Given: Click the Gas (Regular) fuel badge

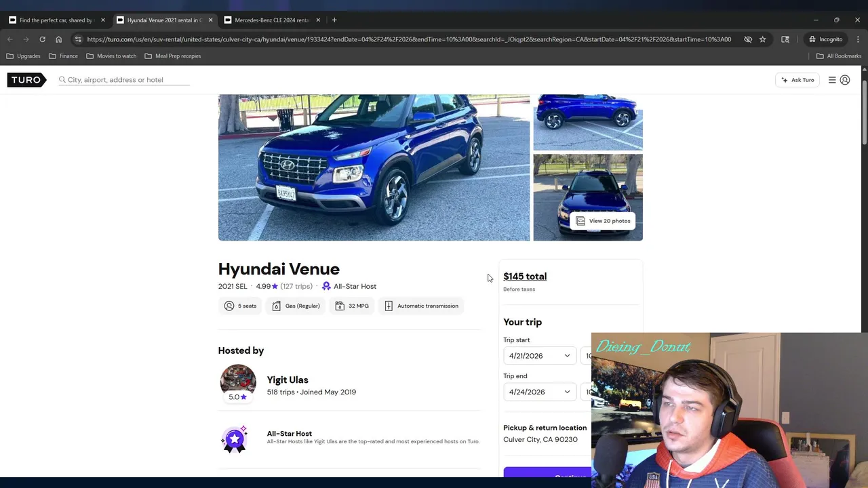Looking at the screenshot, I should click(x=296, y=306).
